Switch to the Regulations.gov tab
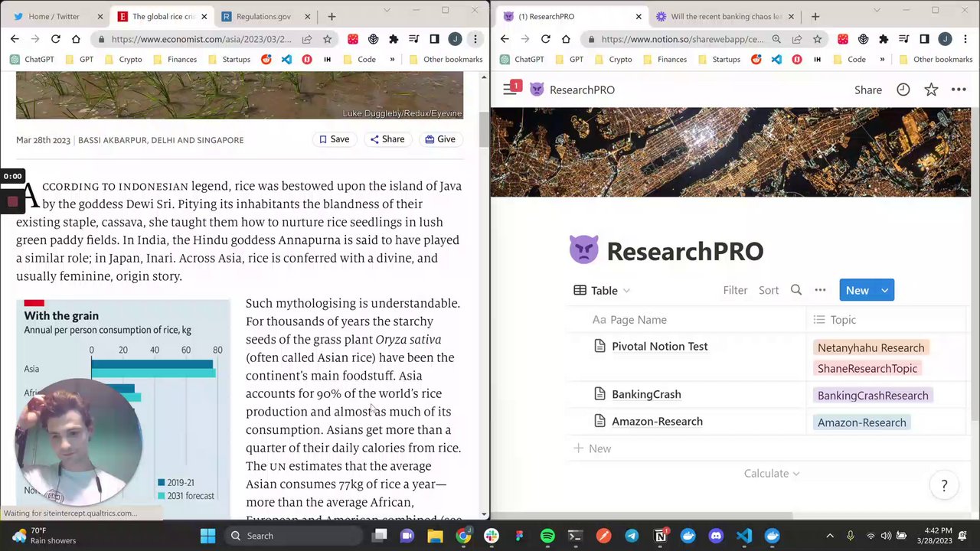Screen dimensions: 980x551 [x=264, y=16]
